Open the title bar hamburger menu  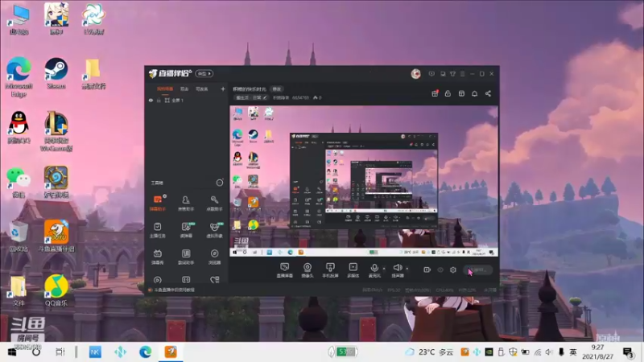click(462, 74)
